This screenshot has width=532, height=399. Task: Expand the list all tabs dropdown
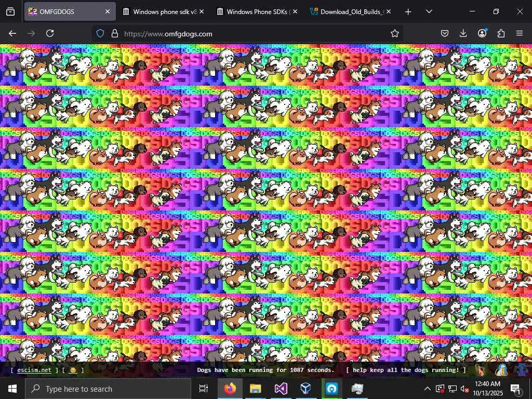tap(429, 11)
